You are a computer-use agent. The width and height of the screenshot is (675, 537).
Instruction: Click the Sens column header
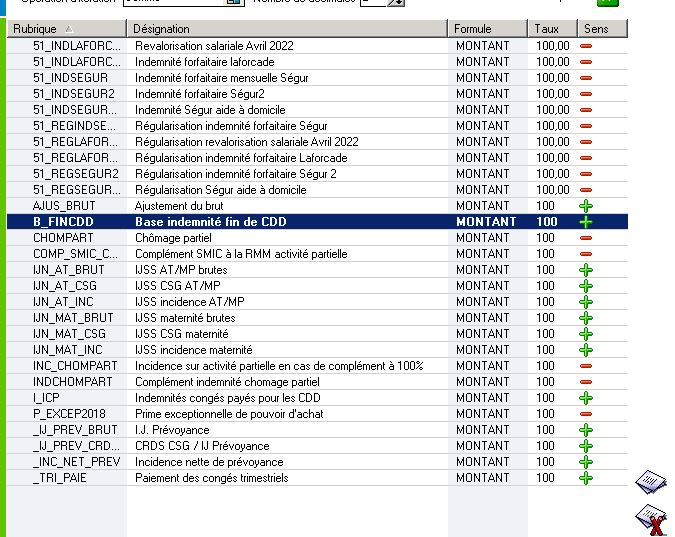click(x=603, y=29)
